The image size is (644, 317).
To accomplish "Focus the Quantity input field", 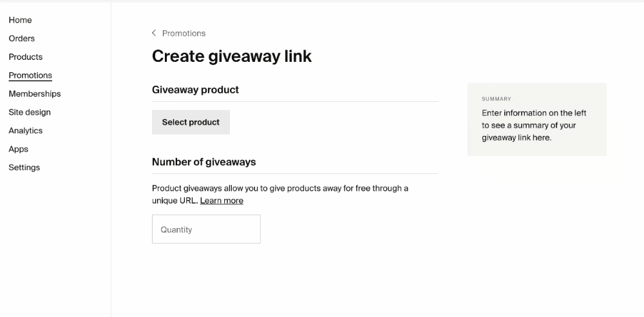I will tap(206, 229).
